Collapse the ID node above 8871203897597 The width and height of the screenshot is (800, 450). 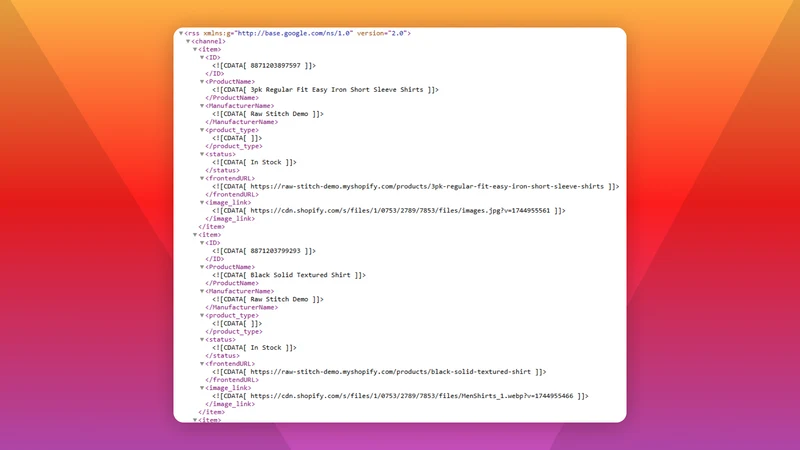pyautogui.click(x=202, y=58)
